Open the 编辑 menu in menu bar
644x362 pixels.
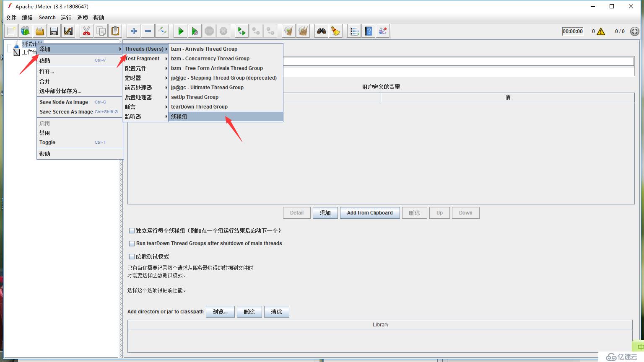(x=27, y=18)
